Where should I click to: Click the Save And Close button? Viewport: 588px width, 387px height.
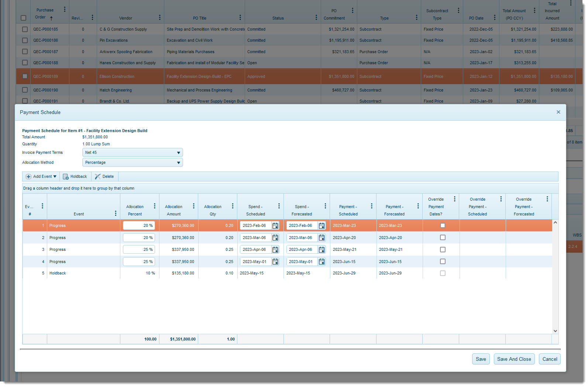514,359
